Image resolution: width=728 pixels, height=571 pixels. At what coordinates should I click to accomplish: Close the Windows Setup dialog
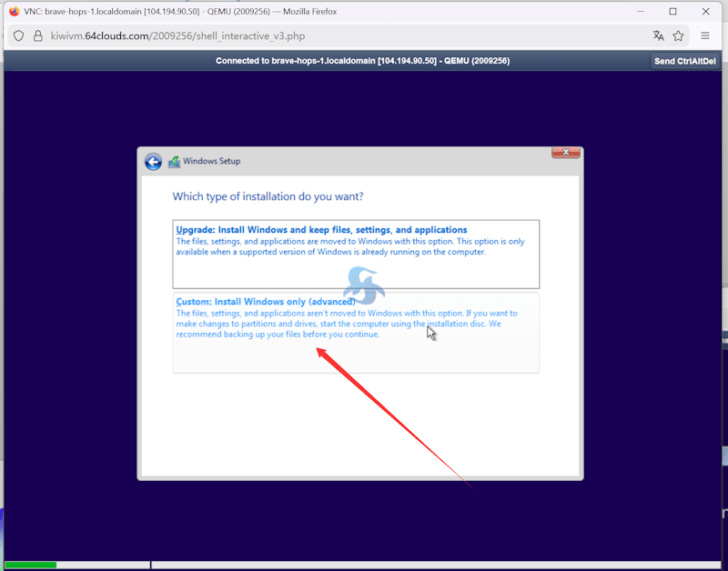point(566,152)
